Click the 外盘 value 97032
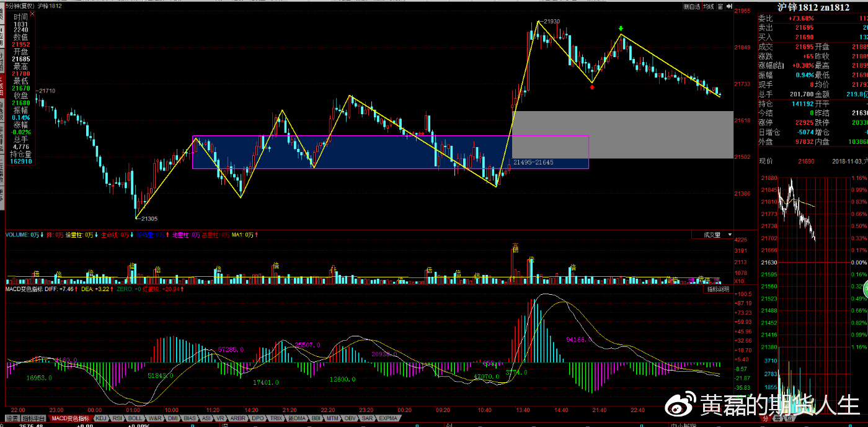Screen dimensions: 868x427 [x=804, y=142]
